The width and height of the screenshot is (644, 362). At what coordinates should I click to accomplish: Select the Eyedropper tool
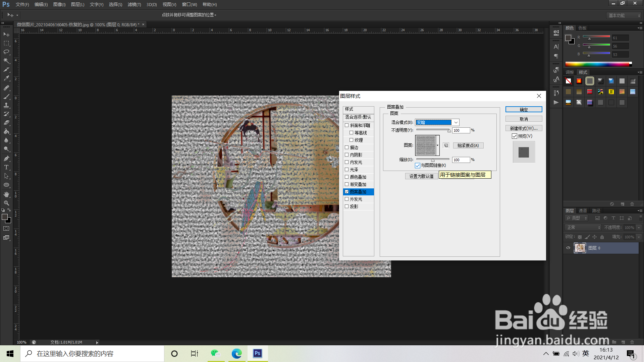point(6,78)
